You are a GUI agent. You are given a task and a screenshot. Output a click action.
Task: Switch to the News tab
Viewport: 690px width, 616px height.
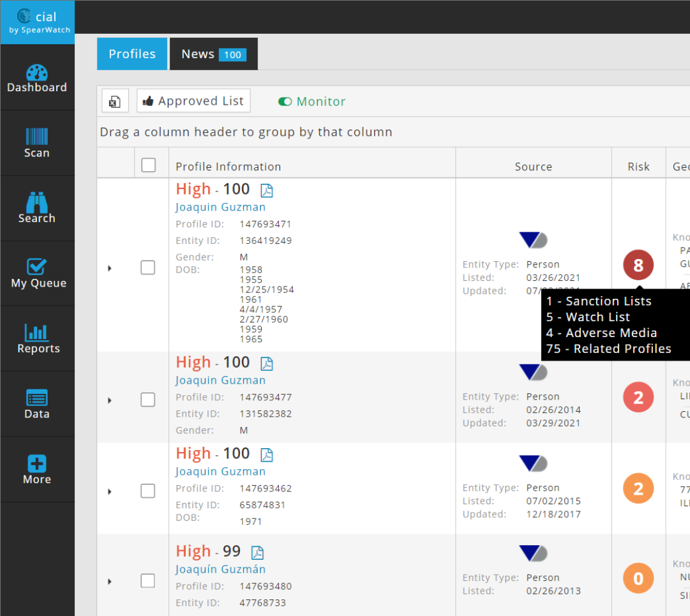[x=213, y=54]
